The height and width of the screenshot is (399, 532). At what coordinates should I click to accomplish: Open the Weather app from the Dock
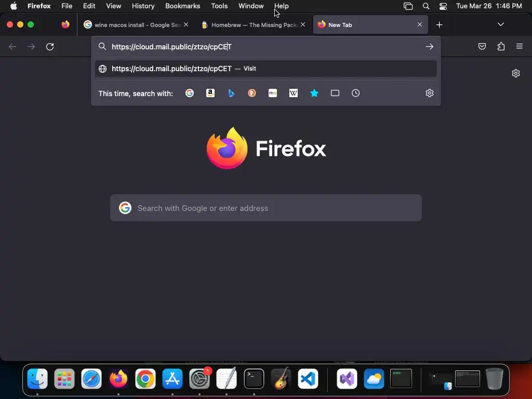pyautogui.click(x=374, y=379)
